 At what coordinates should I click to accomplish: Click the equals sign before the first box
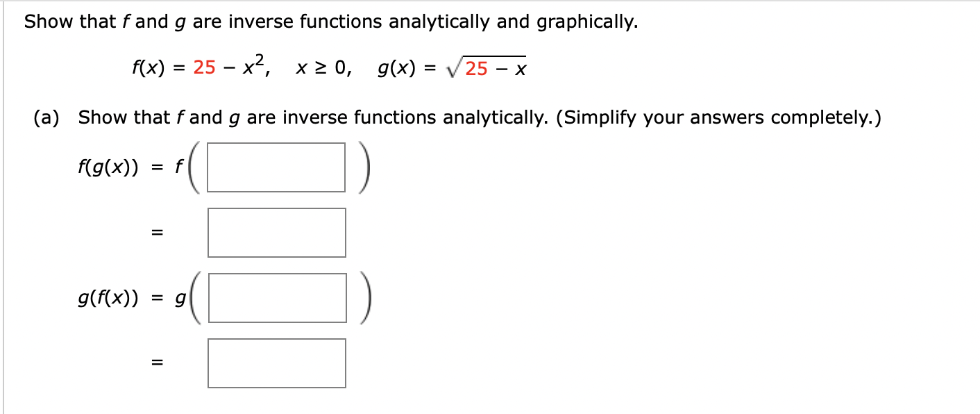[159, 166]
